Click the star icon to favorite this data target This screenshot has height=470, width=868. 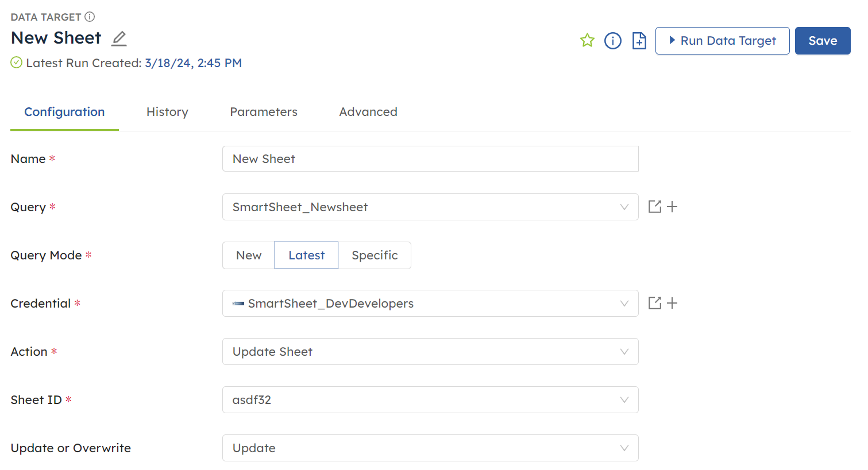[587, 40]
